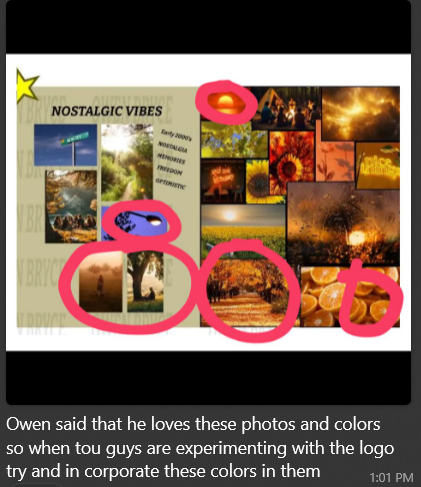421x487 pixels.
Task: Select the person sitting under tree photo
Action: (145, 282)
